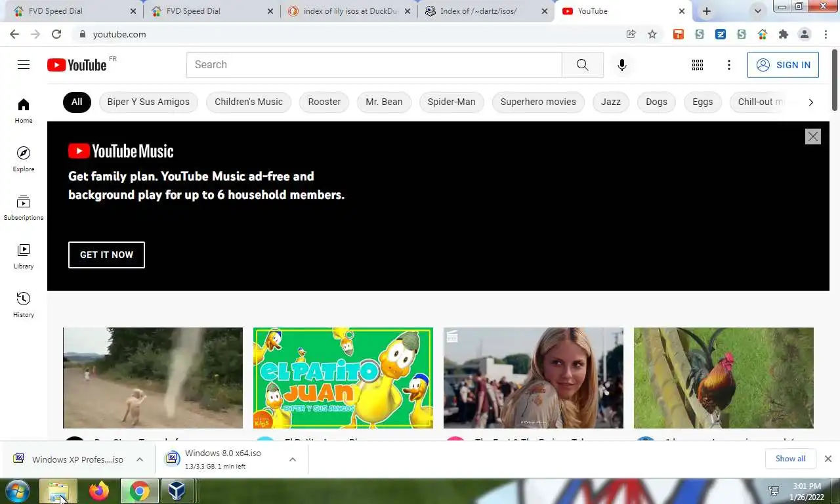Expand options for Windows 8.0 x64.iso download
The height and width of the screenshot is (504, 840).
(x=293, y=459)
